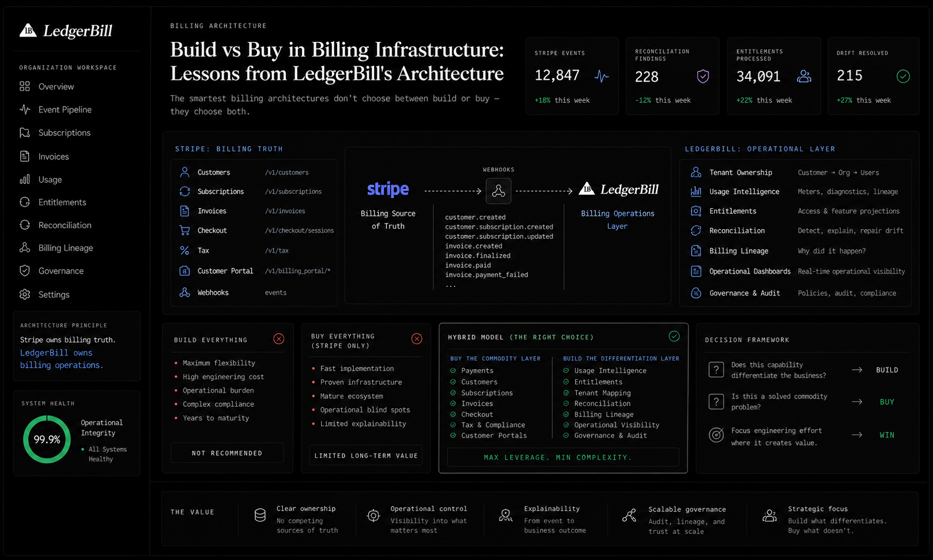
Task: Toggle Tax & Compliance check mark
Action: point(453,425)
